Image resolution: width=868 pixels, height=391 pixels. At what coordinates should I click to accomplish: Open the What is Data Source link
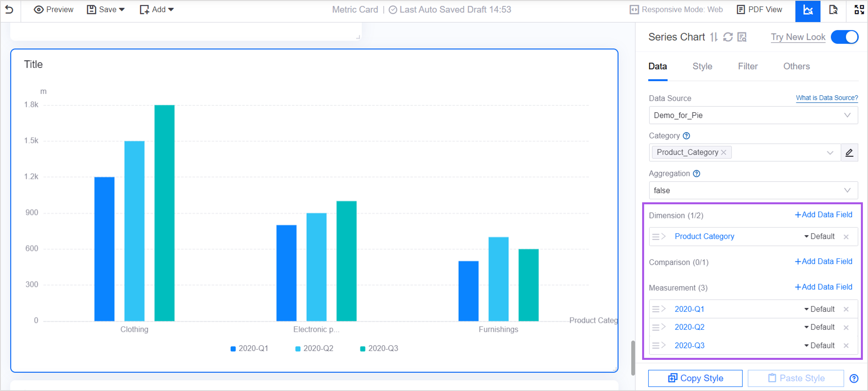point(827,98)
